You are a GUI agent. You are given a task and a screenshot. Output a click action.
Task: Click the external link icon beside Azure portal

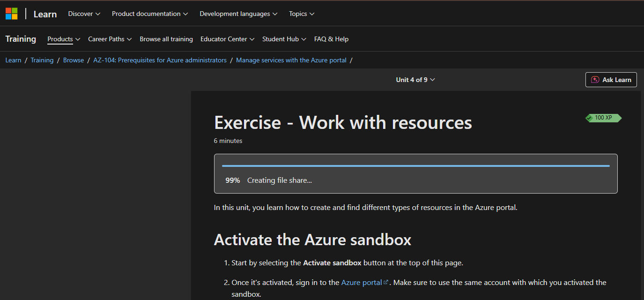pos(386,282)
